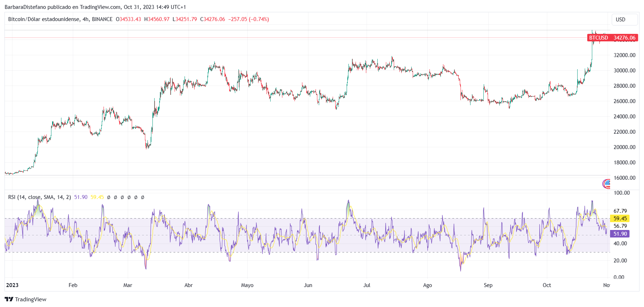Image resolution: width=644 pixels, height=307 pixels.
Task: Click the Sep marker on time axis
Action: (488, 285)
